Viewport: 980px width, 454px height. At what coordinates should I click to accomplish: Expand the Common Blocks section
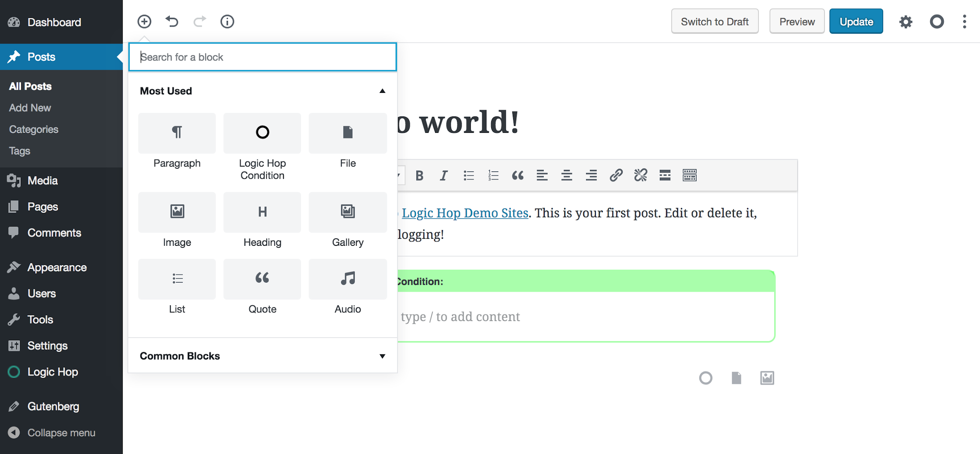click(382, 356)
